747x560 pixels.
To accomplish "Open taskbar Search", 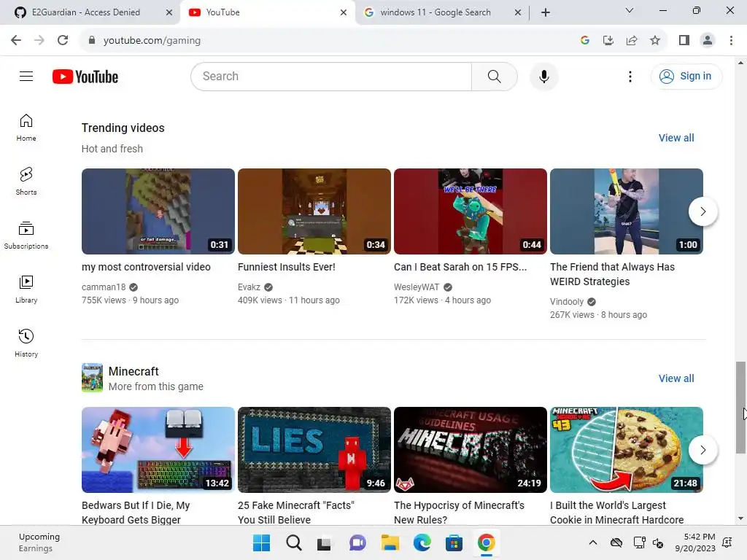I will (x=293, y=542).
